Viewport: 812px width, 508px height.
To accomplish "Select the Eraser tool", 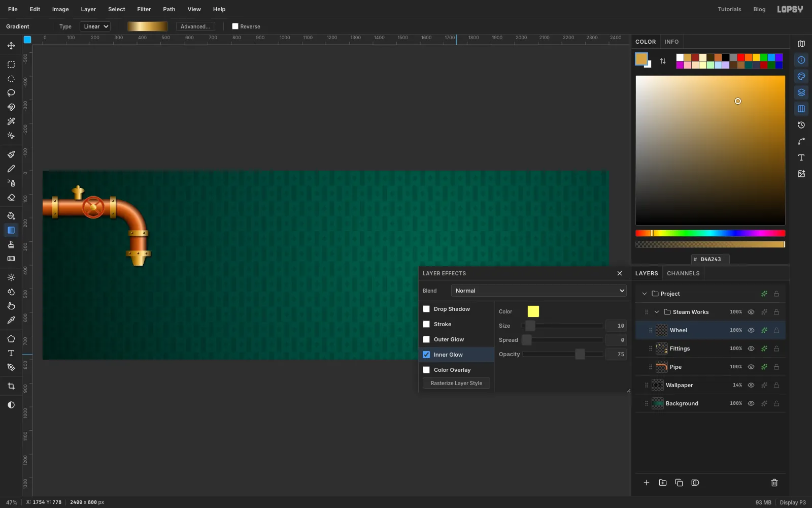I will [11, 198].
